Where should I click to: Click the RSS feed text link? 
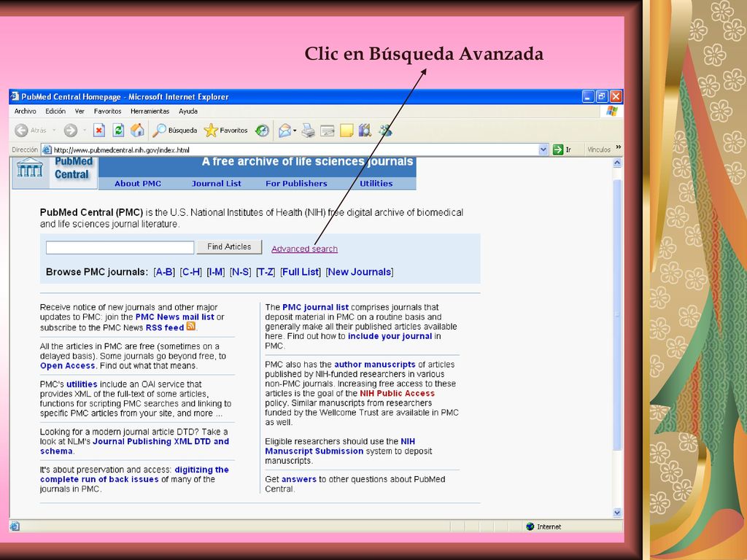(165, 327)
